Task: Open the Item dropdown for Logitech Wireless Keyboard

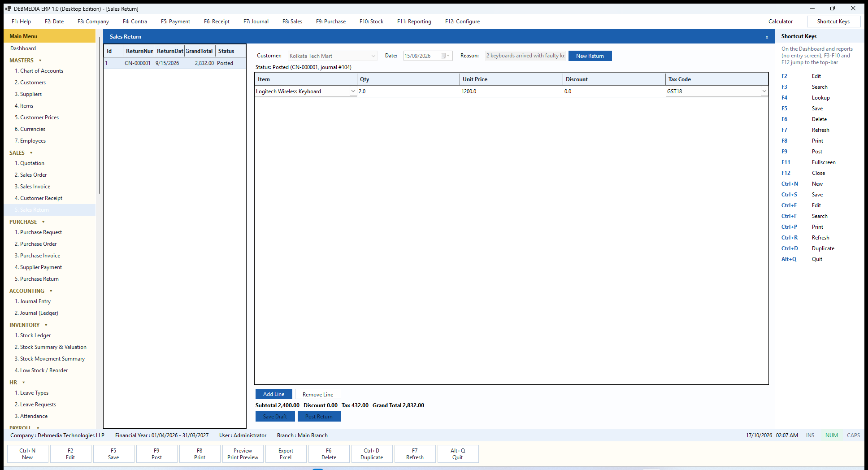Action: [x=353, y=91]
